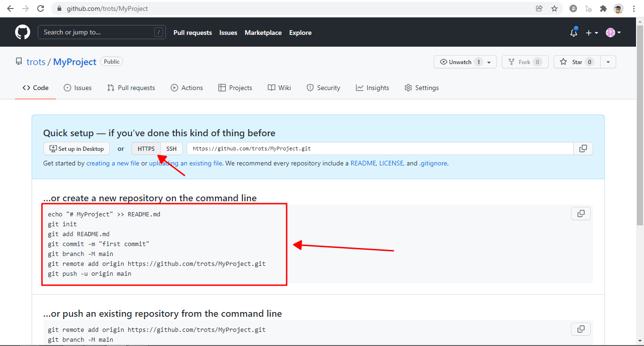Click the Star count 0 badge
Image resolution: width=644 pixels, height=346 pixels.
click(589, 62)
